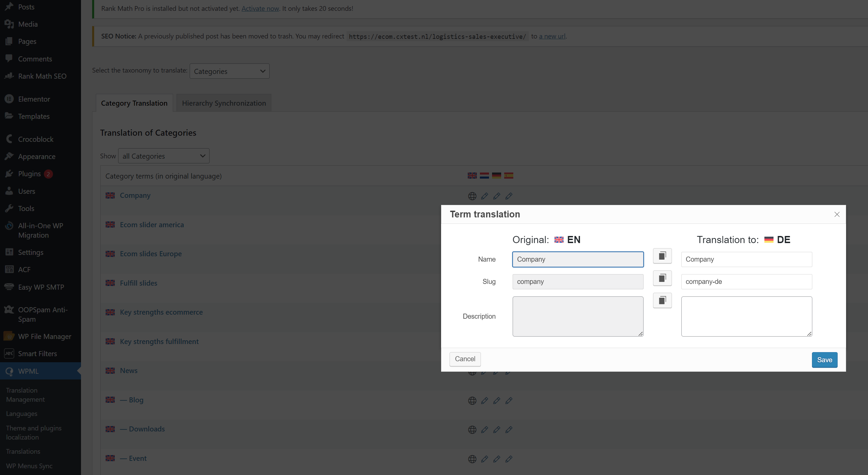Copy original description to translation

coord(662,300)
